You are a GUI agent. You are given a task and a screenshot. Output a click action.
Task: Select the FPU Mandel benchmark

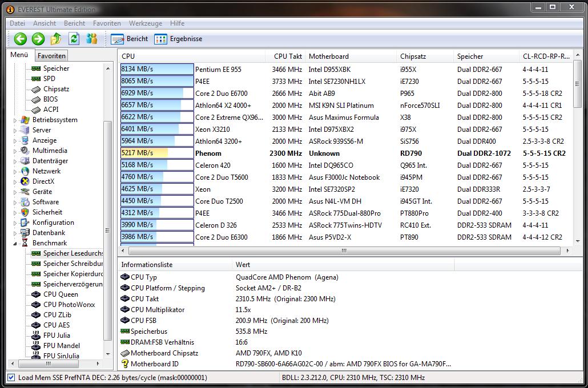(62, 346)
